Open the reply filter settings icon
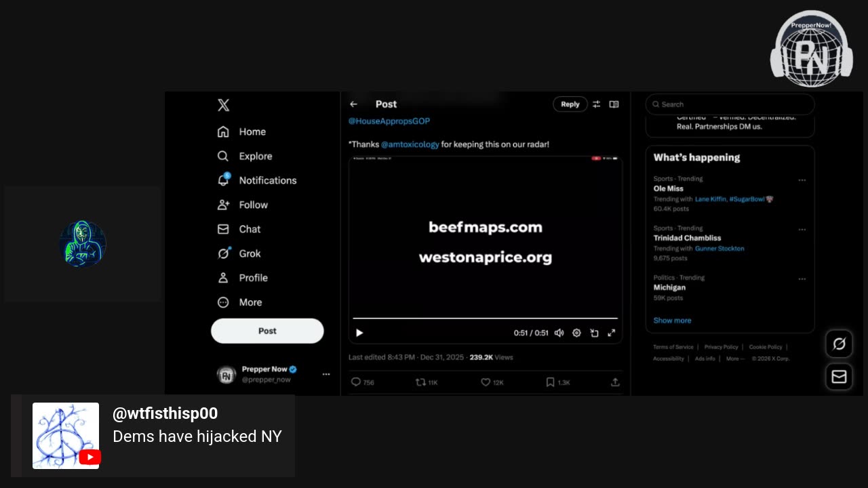Viewport: 868px width, 488px height. coord(597,104)
